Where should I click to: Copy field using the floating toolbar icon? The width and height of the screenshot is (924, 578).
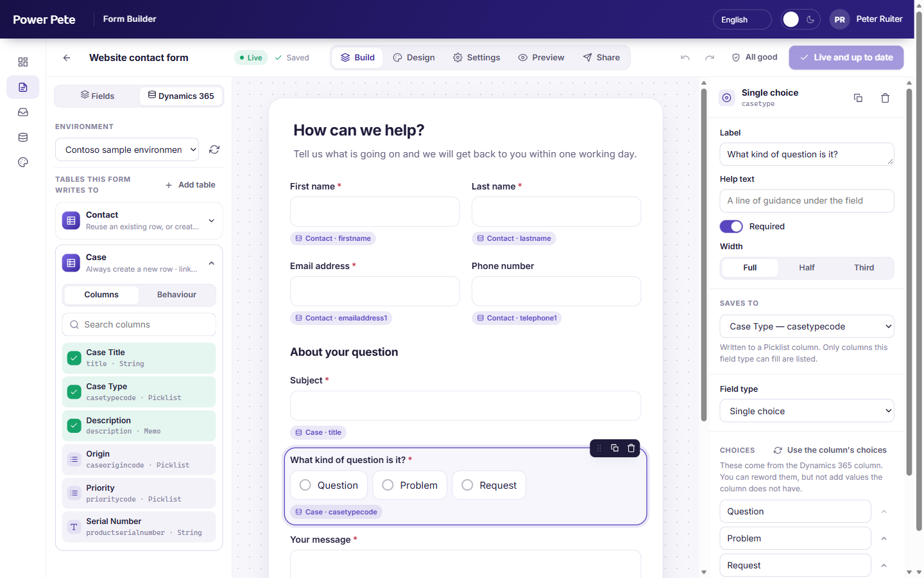tap(615, 448)
